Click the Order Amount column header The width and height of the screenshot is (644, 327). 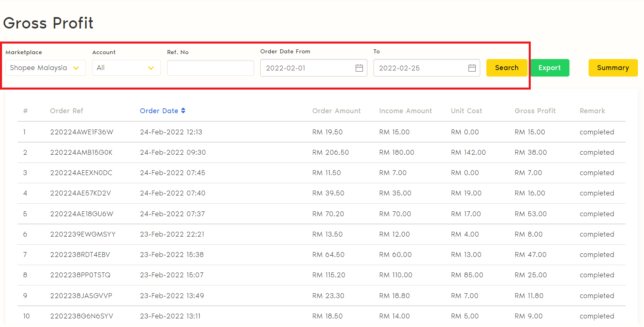[x=336, y=111]
